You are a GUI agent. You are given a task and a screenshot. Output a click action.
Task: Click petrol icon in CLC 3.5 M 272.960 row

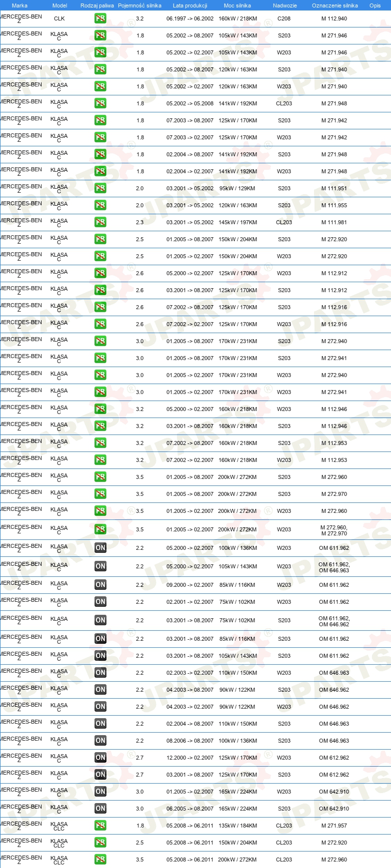coord(100,860)
